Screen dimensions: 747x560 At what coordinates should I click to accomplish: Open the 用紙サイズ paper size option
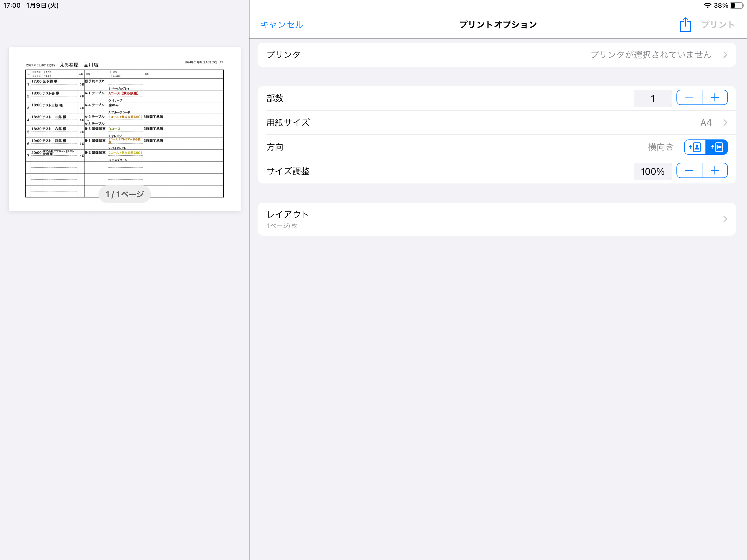point(497,122)
